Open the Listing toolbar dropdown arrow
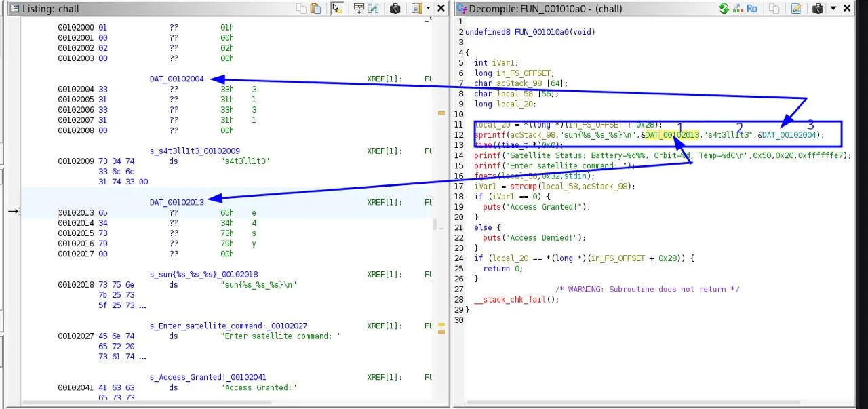Viewport: 868px width, 409px height. coord(428,9)
